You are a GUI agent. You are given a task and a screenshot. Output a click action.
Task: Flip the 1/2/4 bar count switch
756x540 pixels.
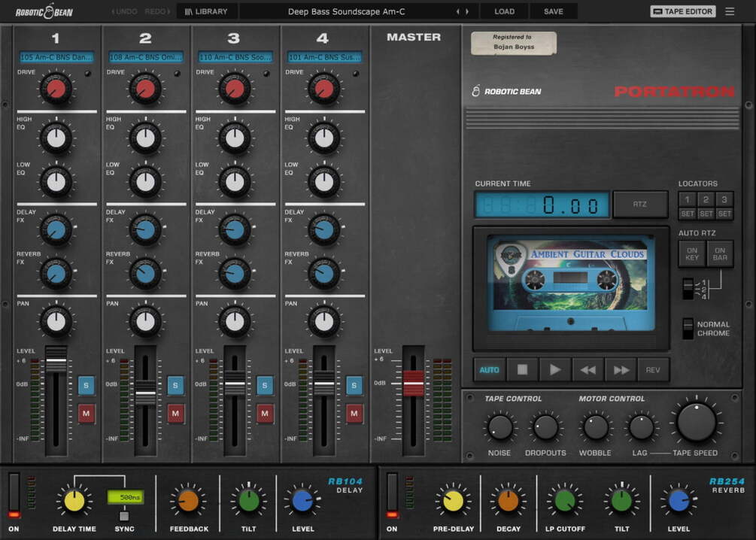click(688, 288)
